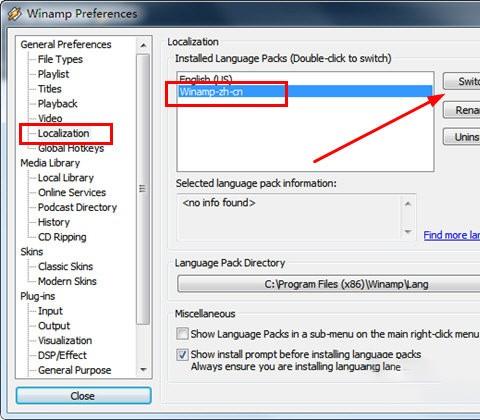Click language pack info box up arrow
Viewport: 480px width, 420px height.
pos(408,204)
